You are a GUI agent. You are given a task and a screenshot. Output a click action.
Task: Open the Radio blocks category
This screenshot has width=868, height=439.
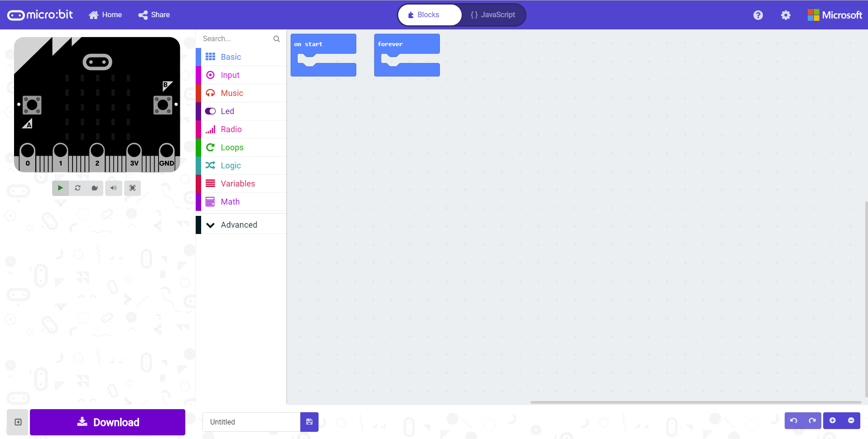[x=231, y=129]
